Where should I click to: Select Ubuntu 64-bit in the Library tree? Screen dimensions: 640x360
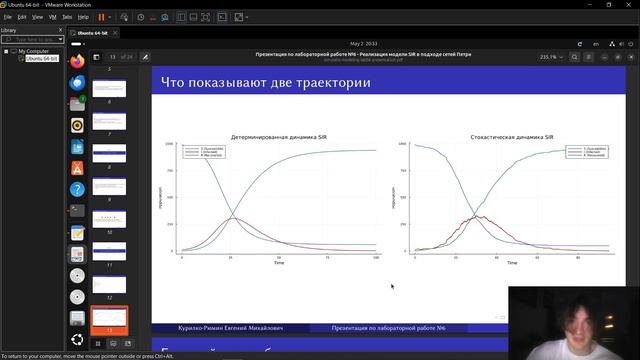[x=42, y=58]
